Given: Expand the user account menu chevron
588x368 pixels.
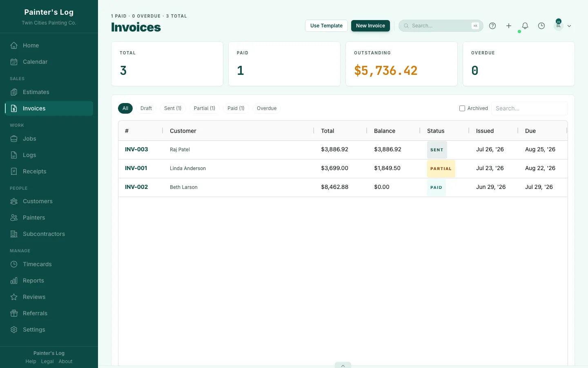Looking at the screenshot, I should 569,26.
